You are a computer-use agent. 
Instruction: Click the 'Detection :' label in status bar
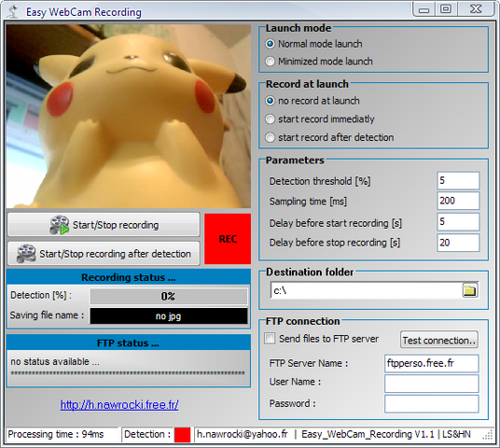(147, 434)
